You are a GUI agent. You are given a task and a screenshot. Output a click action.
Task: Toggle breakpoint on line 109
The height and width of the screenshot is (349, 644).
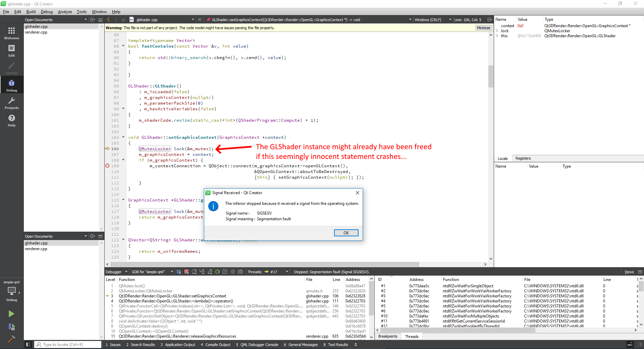[107, 166]
